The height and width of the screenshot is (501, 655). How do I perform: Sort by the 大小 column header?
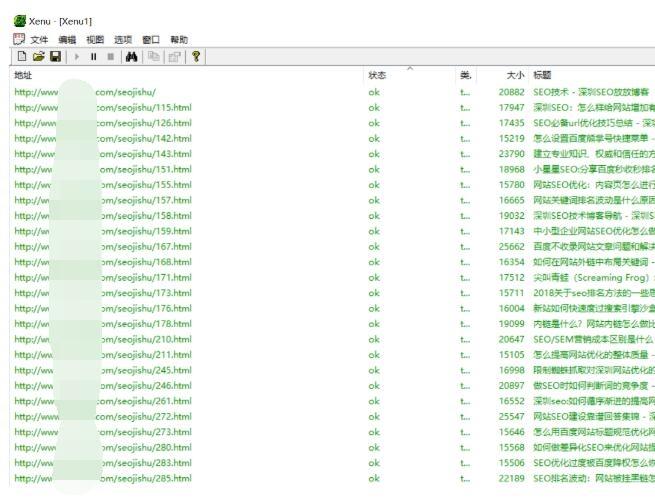[x=503, y=75]
